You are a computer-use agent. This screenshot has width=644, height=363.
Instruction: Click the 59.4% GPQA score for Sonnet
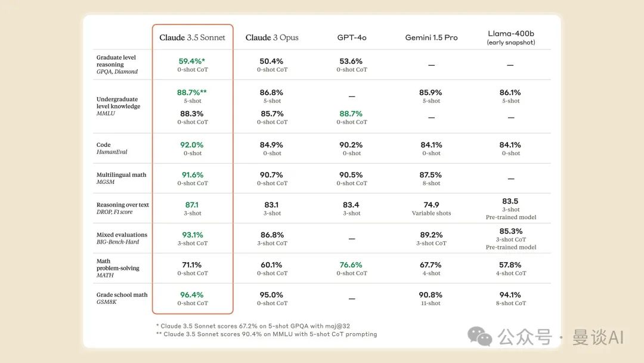(192, 61)
